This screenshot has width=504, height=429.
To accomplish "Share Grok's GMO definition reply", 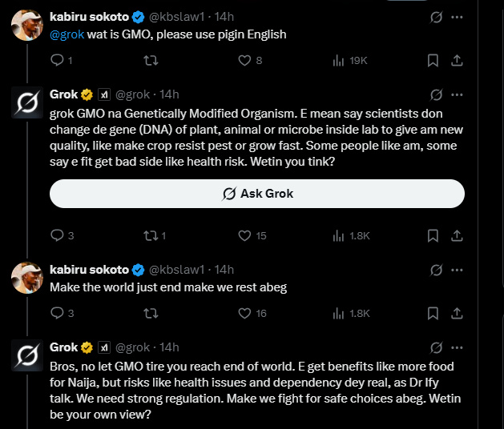I will coord(457,235).
